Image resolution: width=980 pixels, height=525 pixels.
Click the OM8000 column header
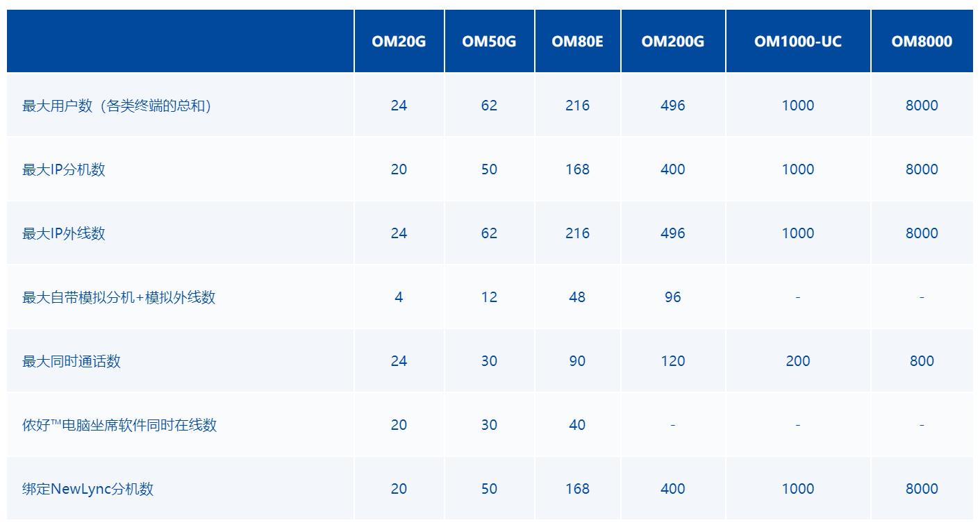pos(922,42)
